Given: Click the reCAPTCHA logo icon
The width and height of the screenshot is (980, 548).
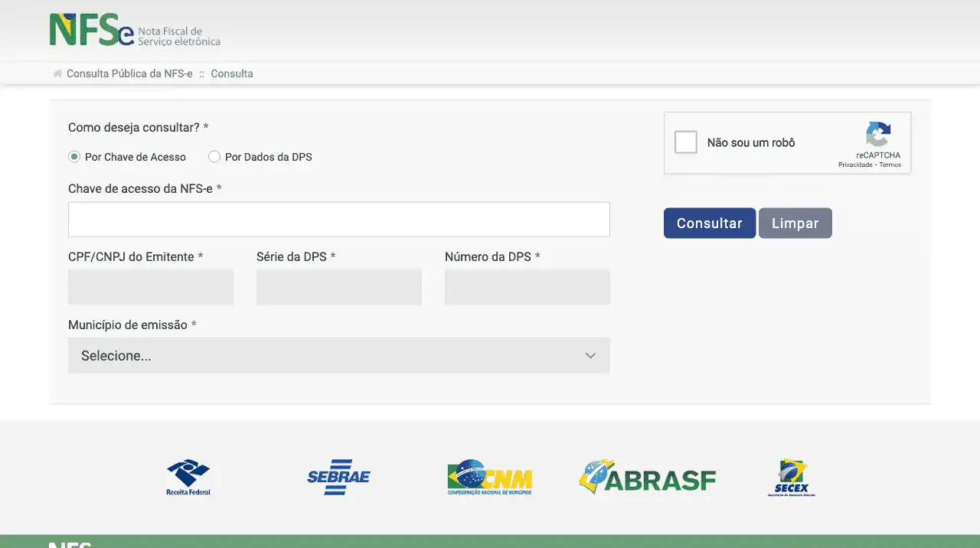Looking at the screenshot, I should pyautogui.click(x=878, y=135).
